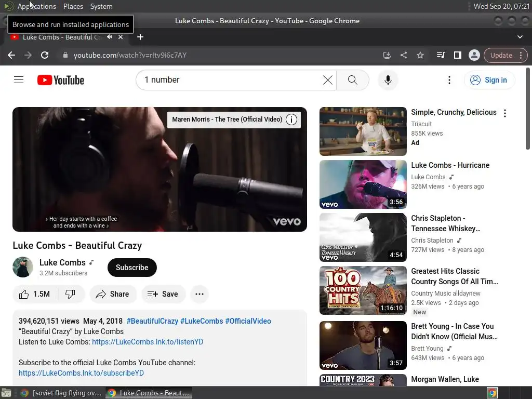
Task: Clear the search box with the X
Action: click(x=327, y=80)
